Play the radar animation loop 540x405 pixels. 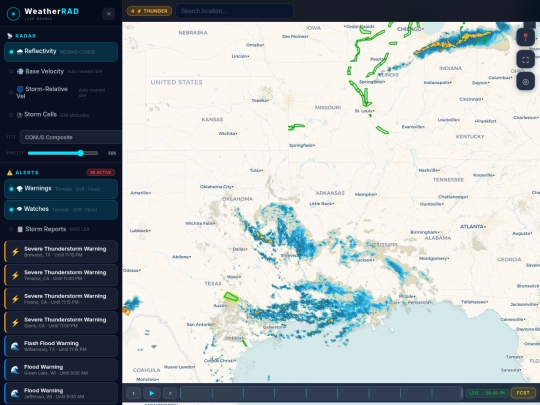click(152, 393)
